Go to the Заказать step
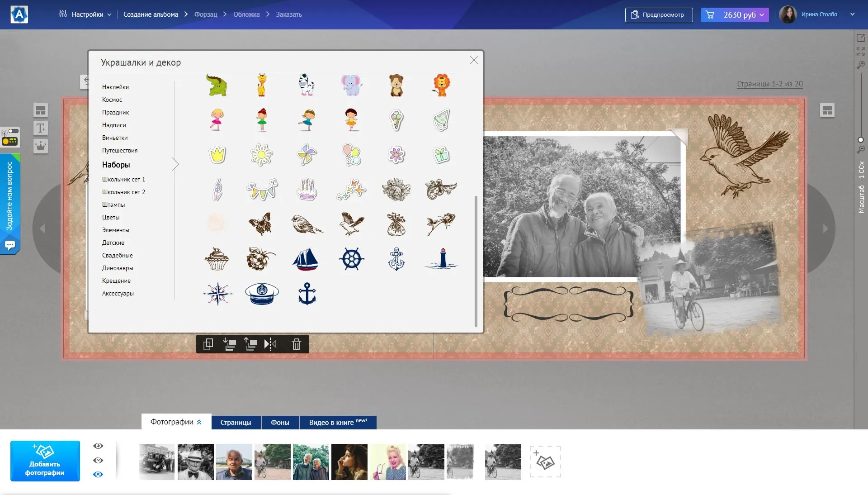868x495 pixels. pos(289,14)
